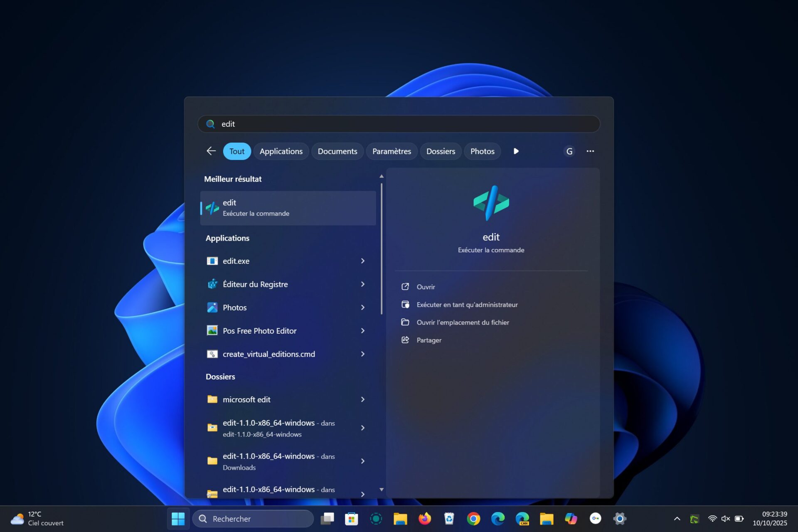Open Pos Free Photo Editor
Screen dimensions: 798x532
259,331
